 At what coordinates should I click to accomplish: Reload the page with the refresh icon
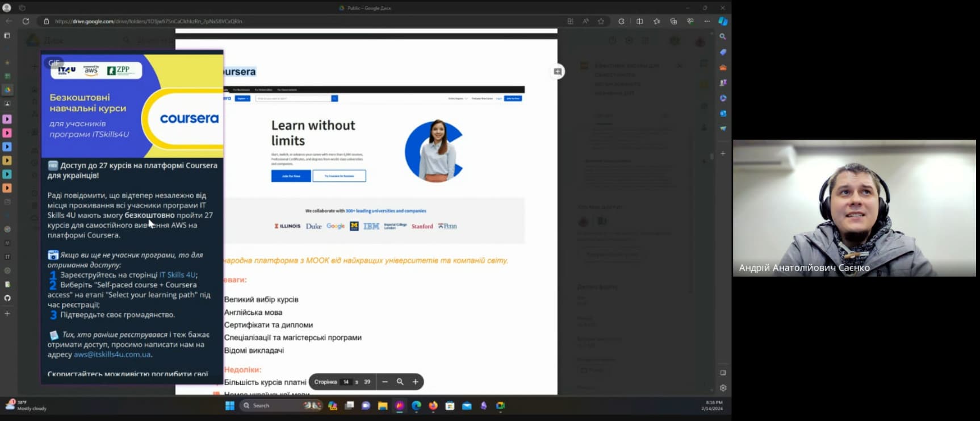[26, 21]
